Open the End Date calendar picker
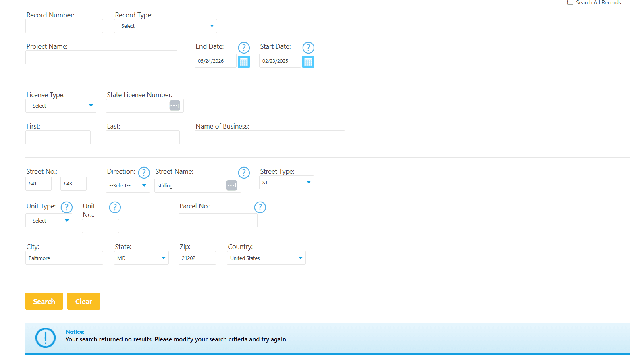Viewport: 644px width, 362px height. [x=244, y=62]
